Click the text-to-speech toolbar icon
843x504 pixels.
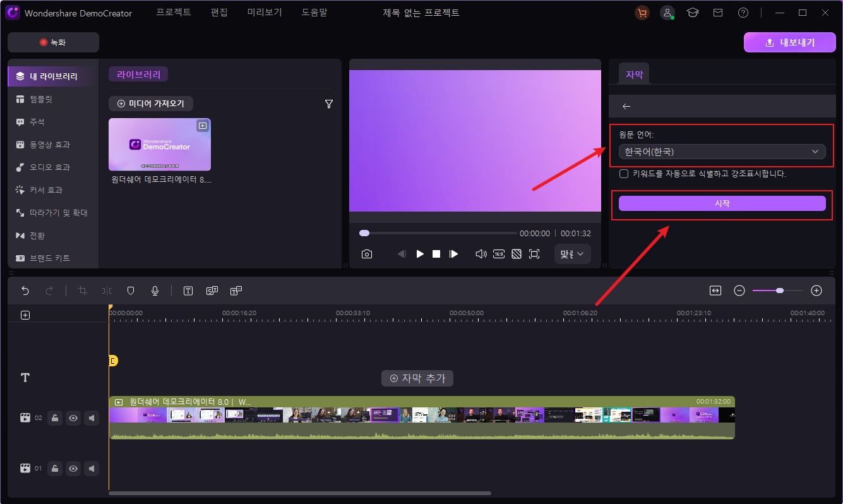pyautogui.click(x=236, y=291)
